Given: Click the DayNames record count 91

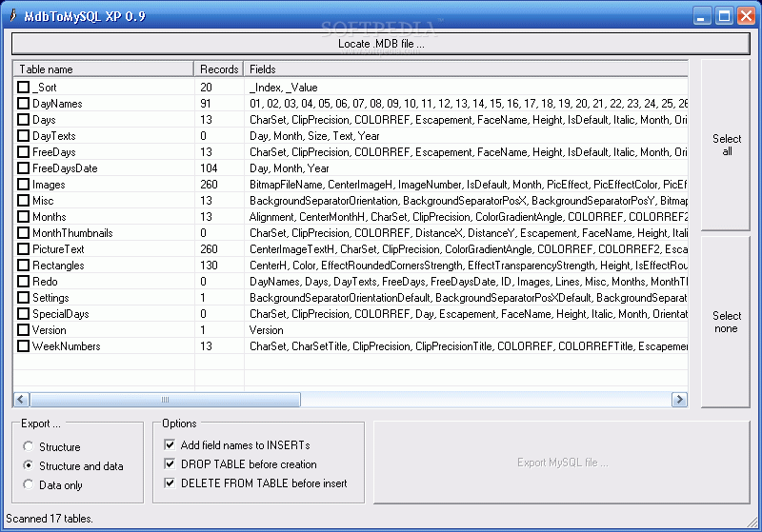Looking at the screenshot, I should click(206, 104).
